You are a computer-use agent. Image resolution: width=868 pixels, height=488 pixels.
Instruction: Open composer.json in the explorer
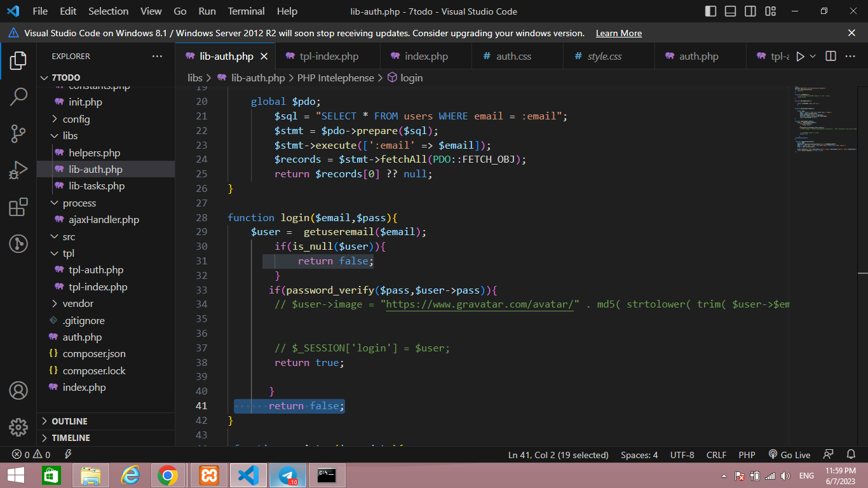click(x=105, y=353)
